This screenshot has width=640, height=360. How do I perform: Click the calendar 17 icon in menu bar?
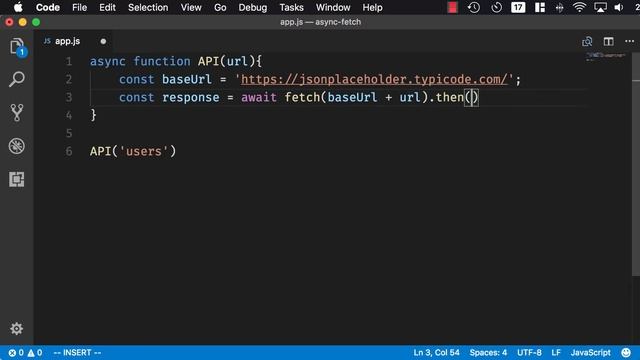pos(518,7)
